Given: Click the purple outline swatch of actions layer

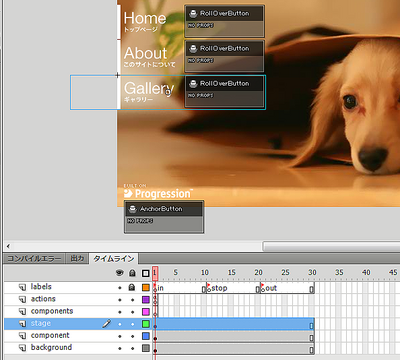Looking at the screenshot, I should 146,299.
